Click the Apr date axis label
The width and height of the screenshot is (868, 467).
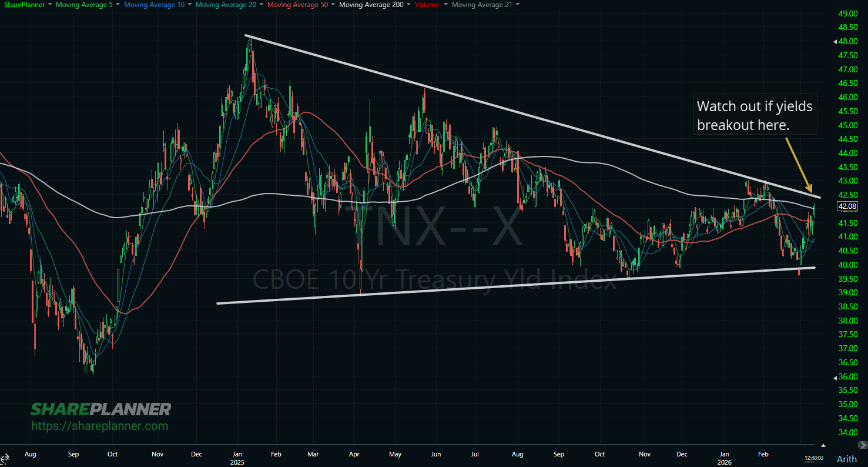click(x=354, y=455)
